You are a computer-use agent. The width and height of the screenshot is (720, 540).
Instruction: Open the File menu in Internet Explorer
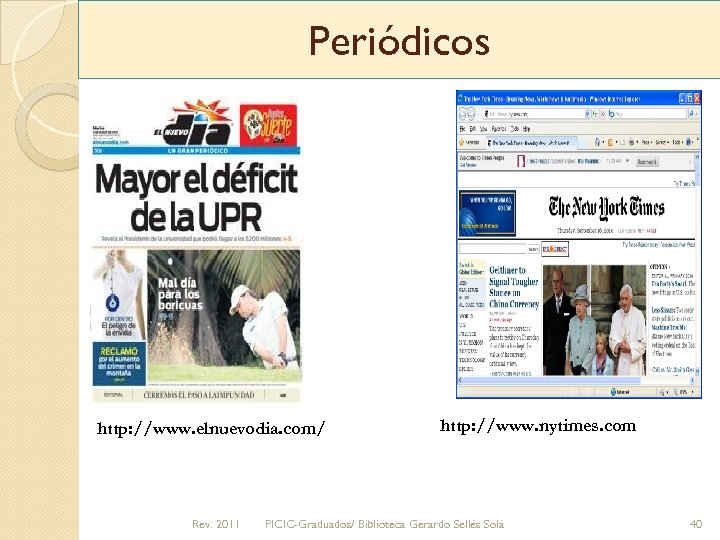tap(462, 129)
